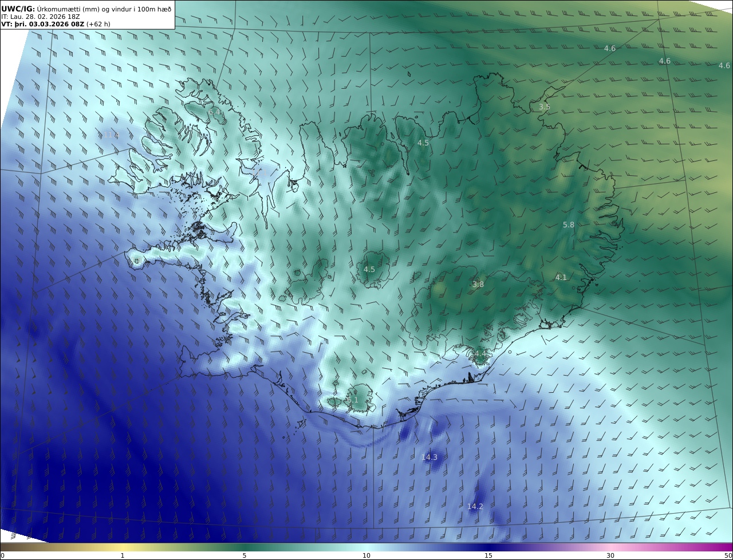This screenshot has width=733, height=560.
Task: Click the colorbar tick label 50
Action: click(x=728, y=555)
